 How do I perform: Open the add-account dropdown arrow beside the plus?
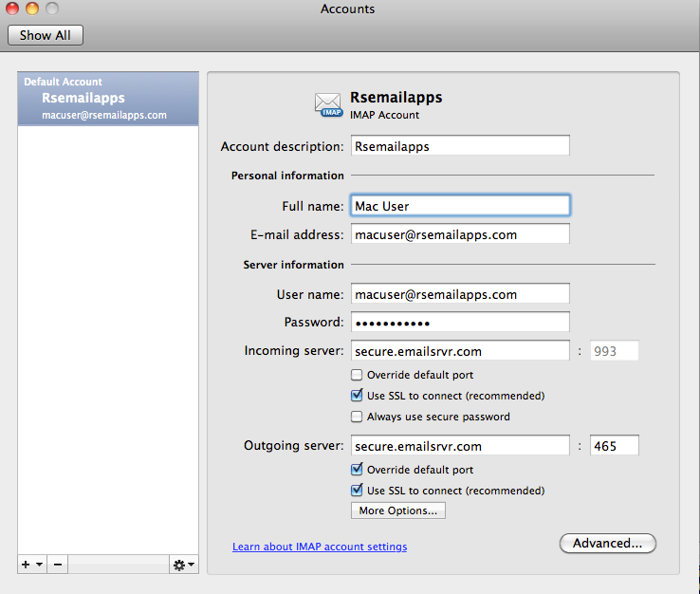point(39,565)
